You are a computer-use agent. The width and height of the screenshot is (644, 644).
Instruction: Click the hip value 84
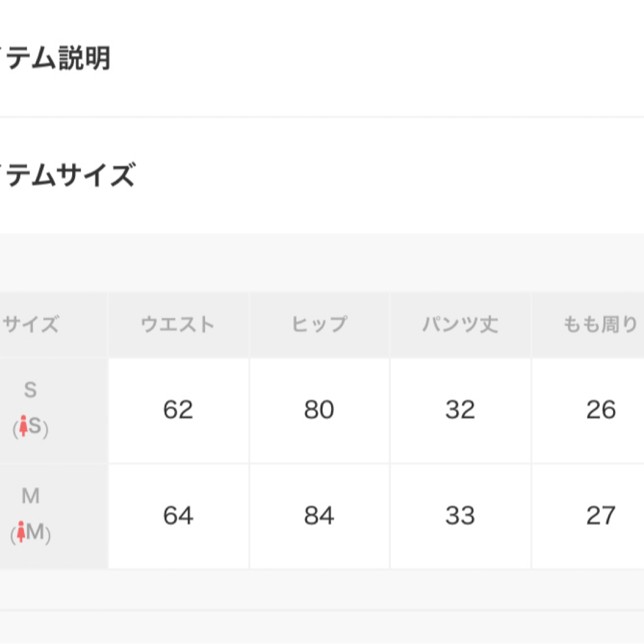pos(319,515)
